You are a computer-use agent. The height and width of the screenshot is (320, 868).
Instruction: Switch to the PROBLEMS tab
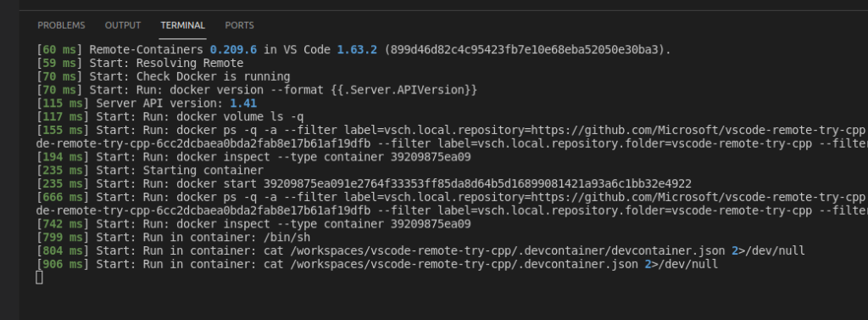[61, 25]
